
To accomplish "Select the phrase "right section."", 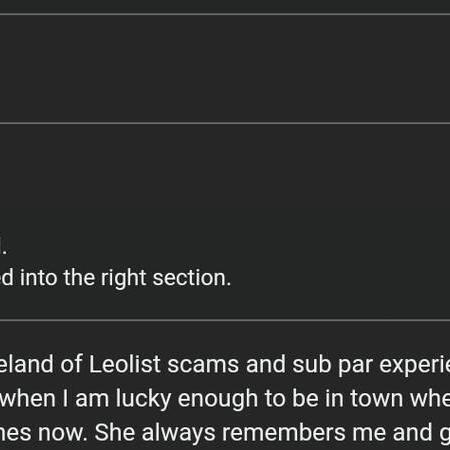I will [x=166, y=278].
